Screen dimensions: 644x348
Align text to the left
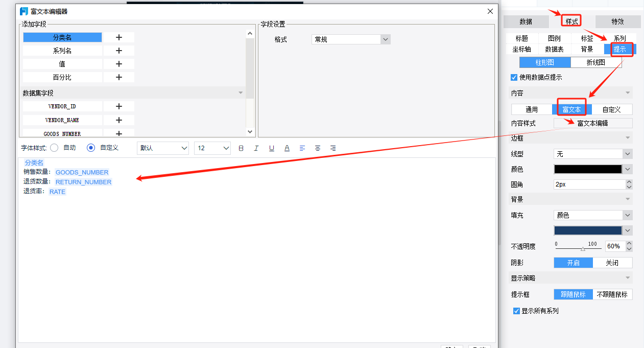pyautogui.click(x=302, y=148)
